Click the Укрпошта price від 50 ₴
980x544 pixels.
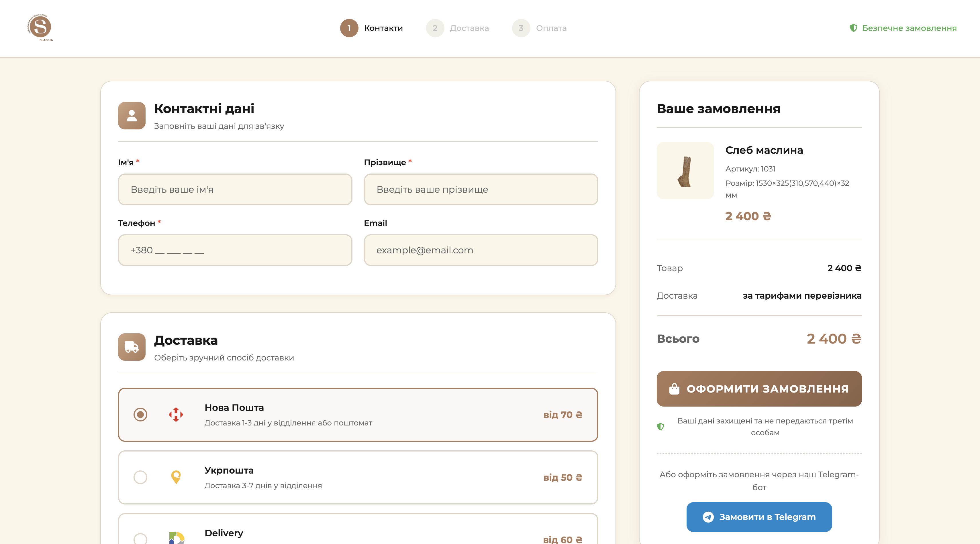pos(563,478)
